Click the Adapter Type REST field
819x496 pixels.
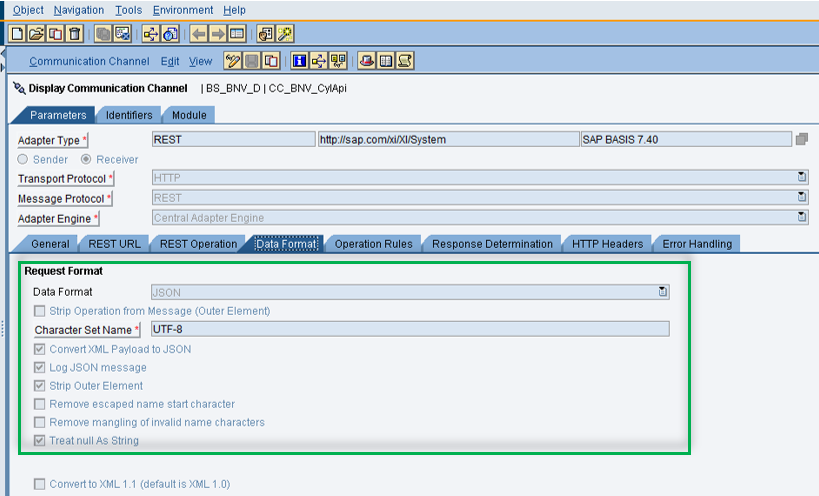[233, 139]
